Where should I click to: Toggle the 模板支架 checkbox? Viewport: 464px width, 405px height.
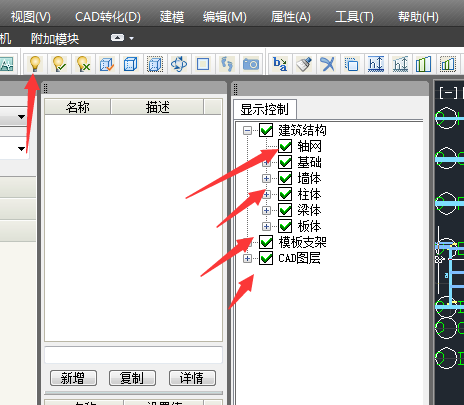coord(266,242)
